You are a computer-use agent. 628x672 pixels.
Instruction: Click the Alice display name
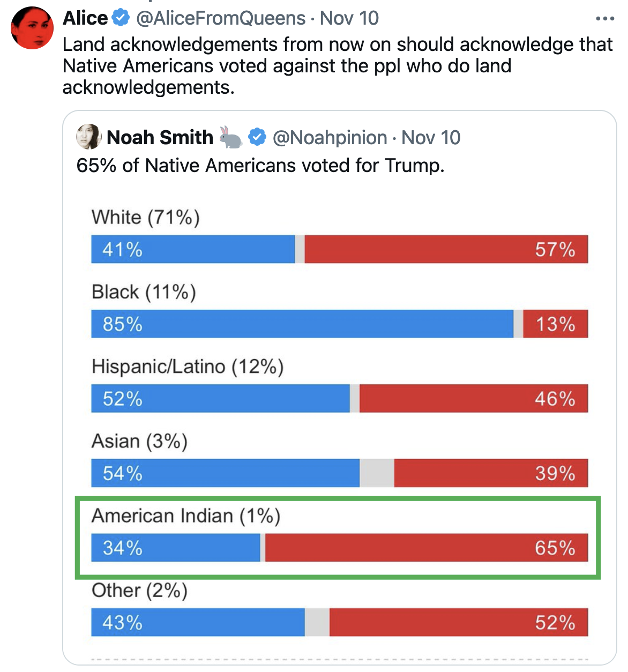point(85,18)
